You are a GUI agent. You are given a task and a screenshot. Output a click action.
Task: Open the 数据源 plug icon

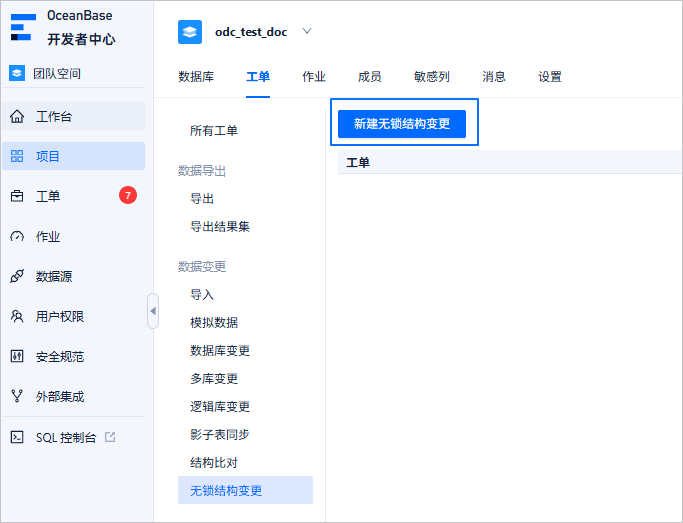[17, 276]
